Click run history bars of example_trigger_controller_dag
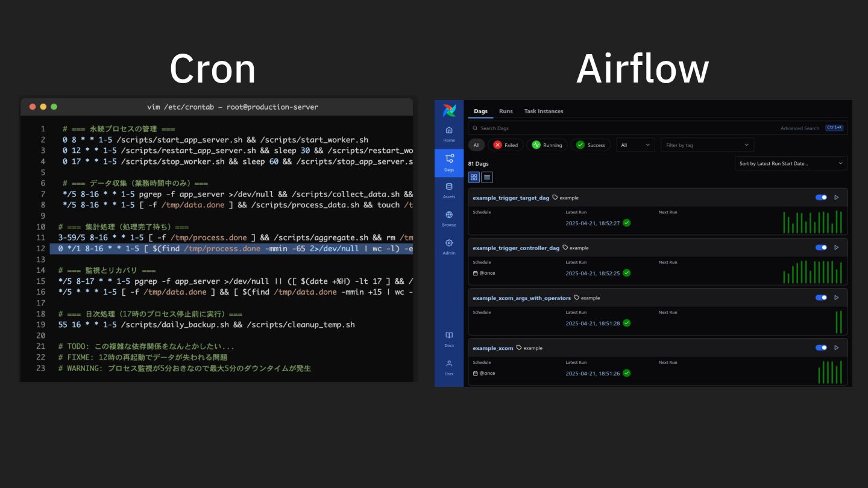Screen dimensions: 868x488 [x=813, y=271]
